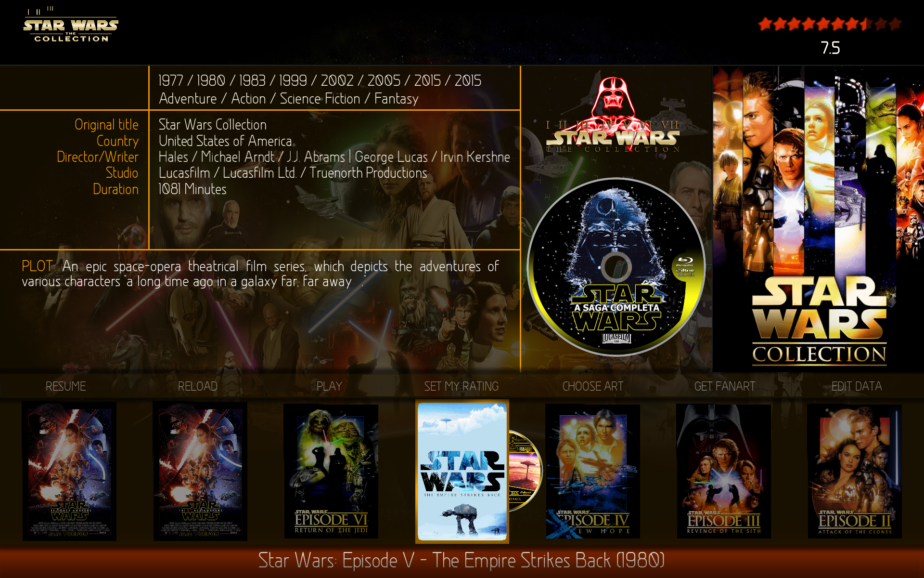Select the Force Awakens movie poster thumbnail
This screenshot has width=924, height=578.
click(67, 479)
